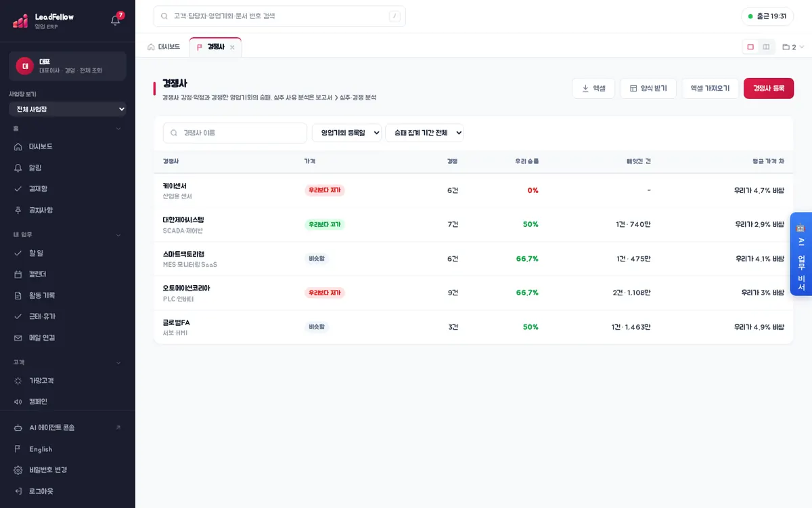812x508 pixels.
Task: Close the 경쟁사 tab with the x icon
Action: coord(232,47)
